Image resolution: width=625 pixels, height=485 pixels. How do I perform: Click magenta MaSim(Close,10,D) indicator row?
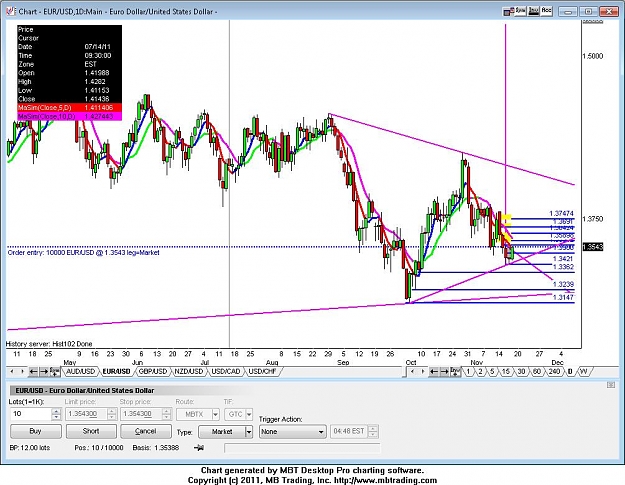tap(69, 116)
